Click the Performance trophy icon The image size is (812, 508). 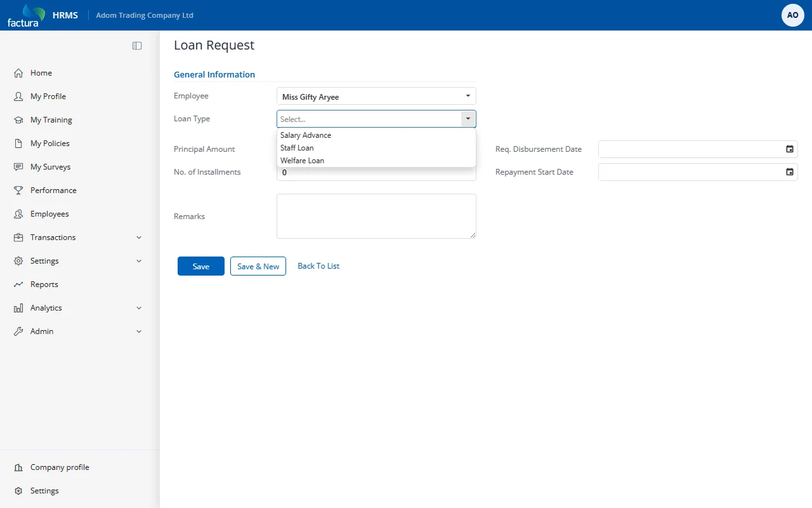(x=18, y=190)
